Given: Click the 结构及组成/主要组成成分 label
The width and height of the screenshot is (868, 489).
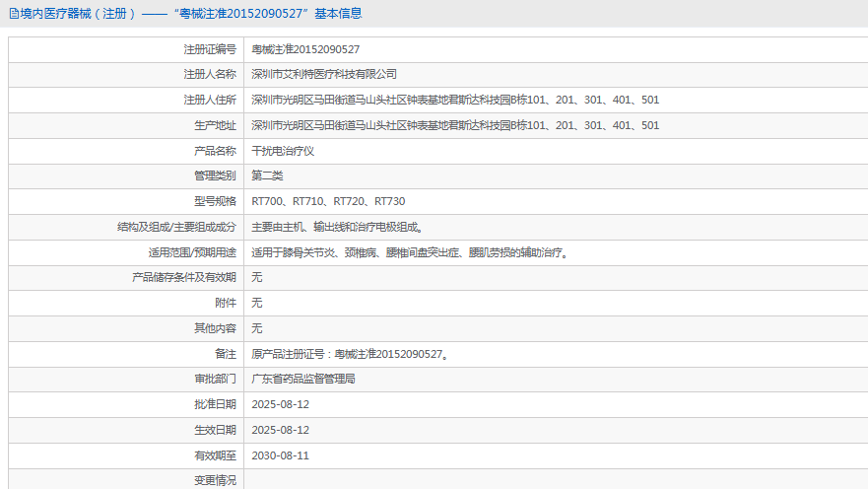Looking at the screenshot, I should (176, 227).
